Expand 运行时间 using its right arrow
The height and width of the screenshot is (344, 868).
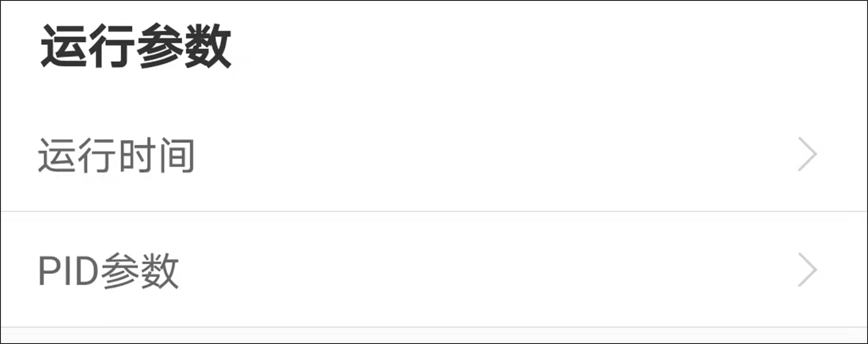(807, 154)
